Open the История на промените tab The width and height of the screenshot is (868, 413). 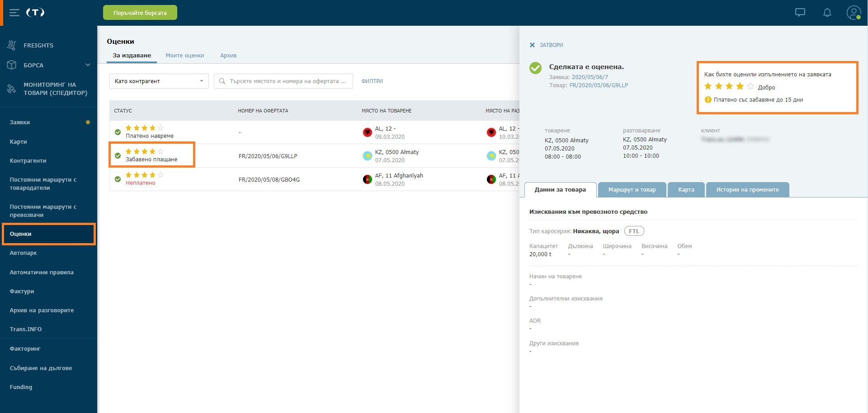[x=748, y=190]
